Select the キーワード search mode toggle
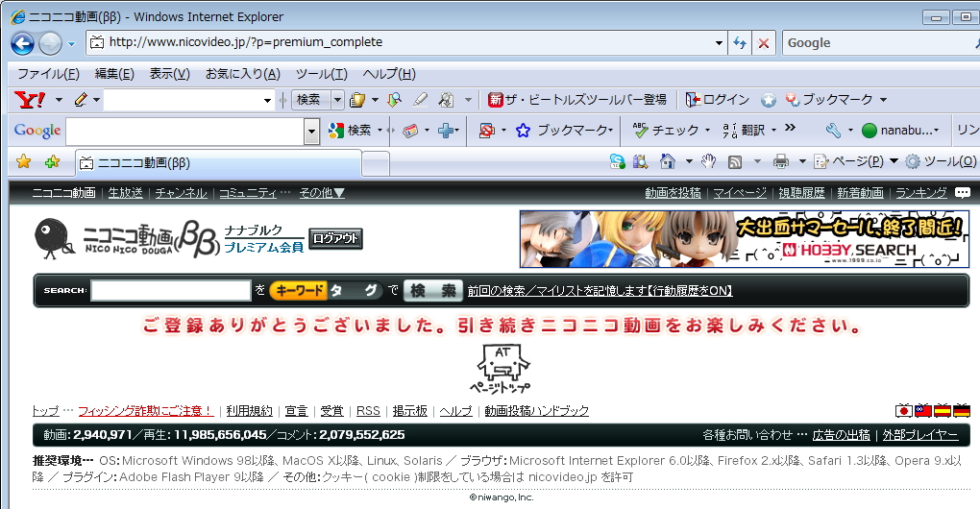Viewport: 980px width, 509px height. (x=298, y=290)
